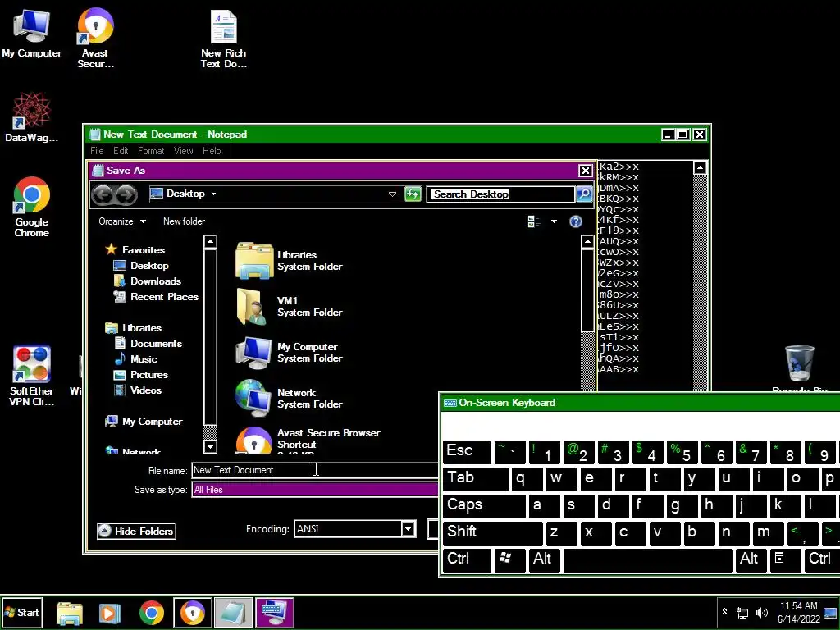
Task: Select My Computer in navigation pane
Action: (x=144, y=422)
